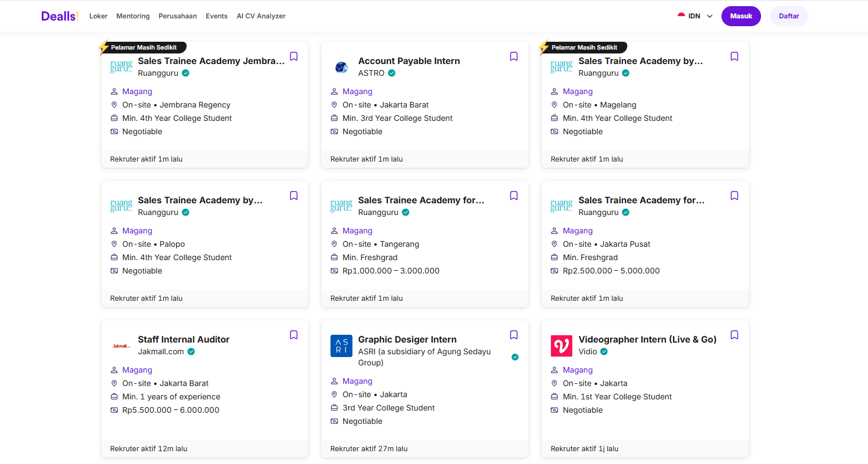Click 'On-site • Magelang' location text
This screenshot has height=464, width=868.
599,105
